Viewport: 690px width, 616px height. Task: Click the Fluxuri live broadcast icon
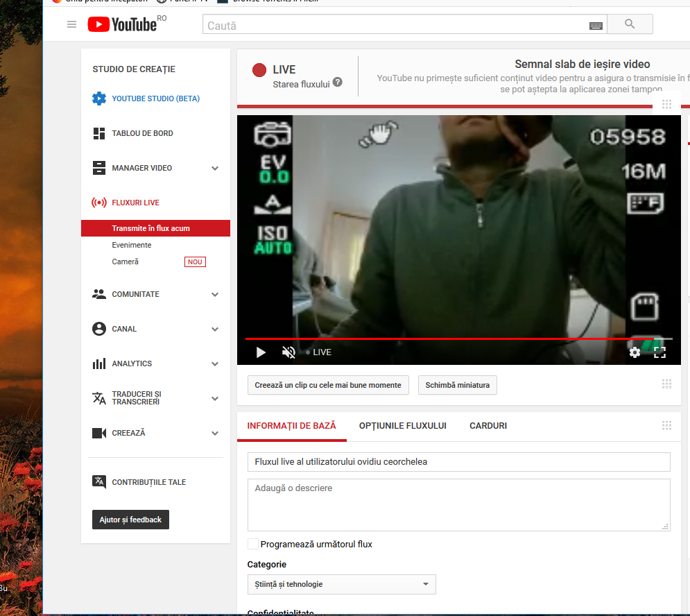pos(99,203)
